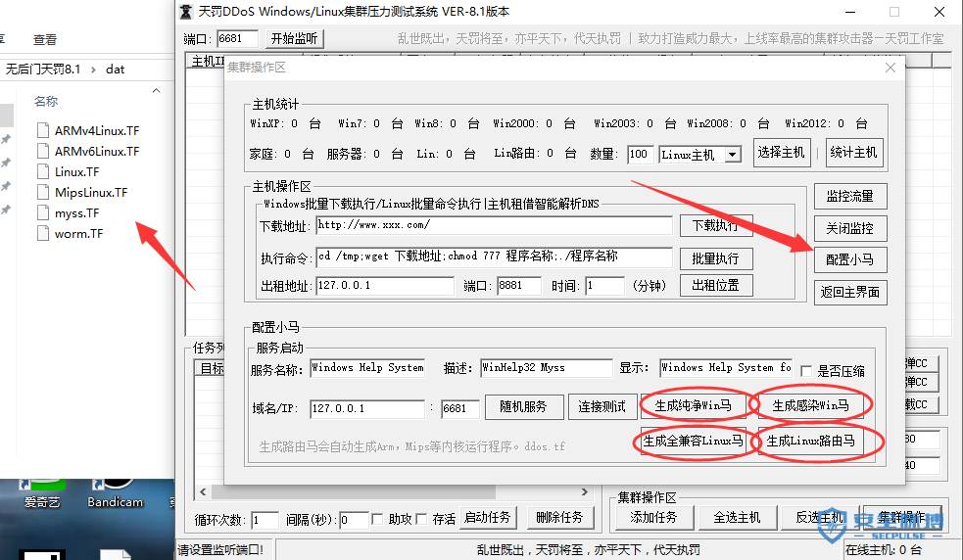Image resolution: width=963 pixels, height=560 pixels.
Task: Click the 名称 column header
Action: click(x=46, y=101)
